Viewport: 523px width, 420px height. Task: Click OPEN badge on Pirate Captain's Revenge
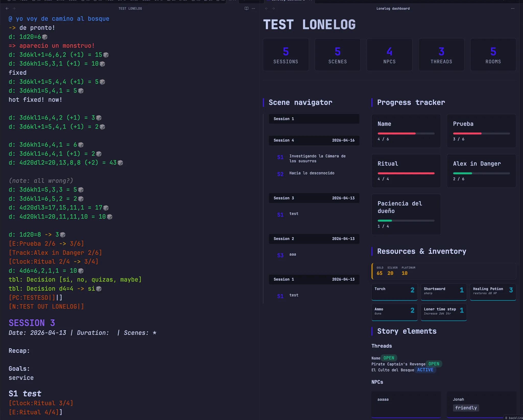pyautogui.click(x=434, y=364)
